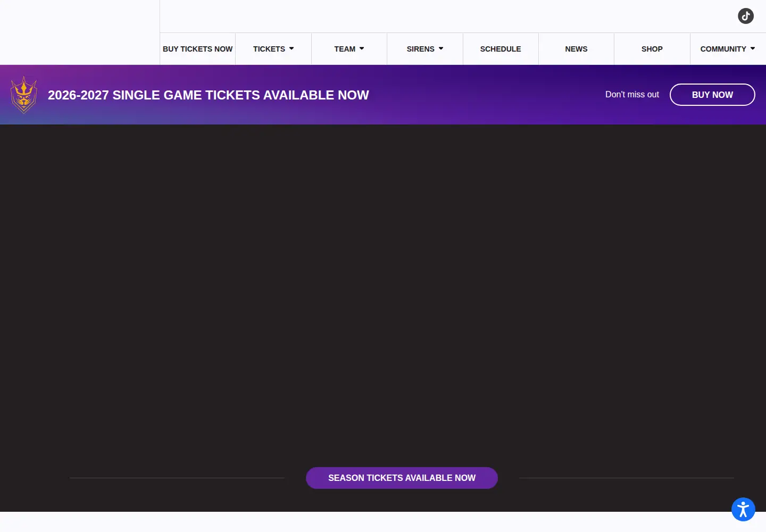Click the Sirens crest logo in banner
This screenshot has width=766, height=532.
(24, 95)
